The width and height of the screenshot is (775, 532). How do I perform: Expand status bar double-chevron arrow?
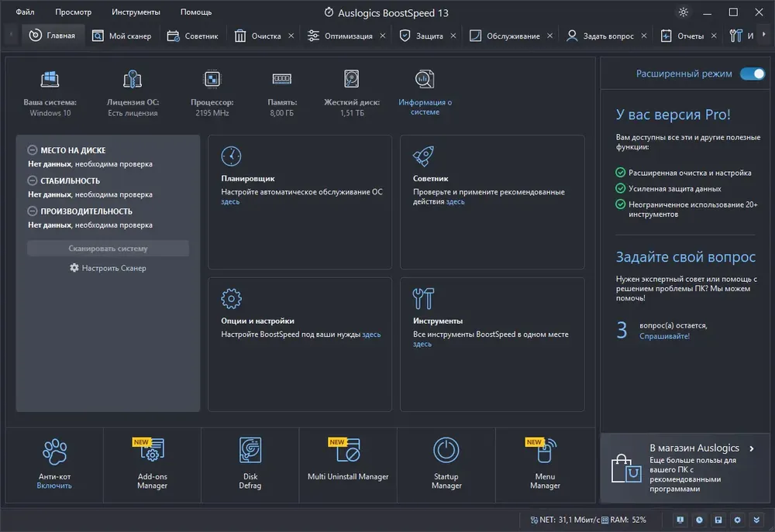pos(756,520)
